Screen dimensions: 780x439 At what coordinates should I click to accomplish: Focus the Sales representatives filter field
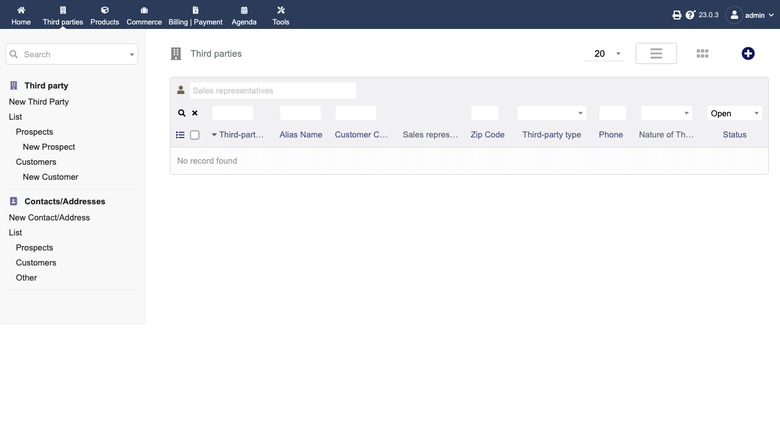[273, 90]
